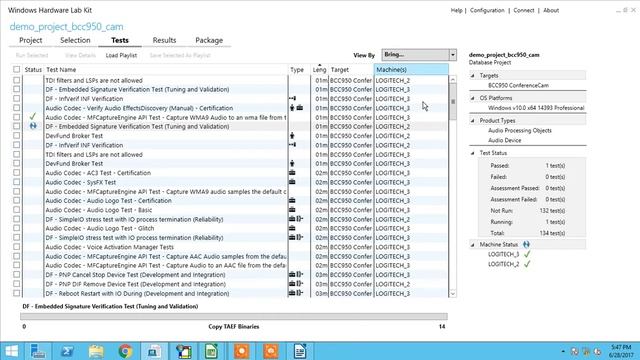Open the View By dropdown

pos(419,55)
